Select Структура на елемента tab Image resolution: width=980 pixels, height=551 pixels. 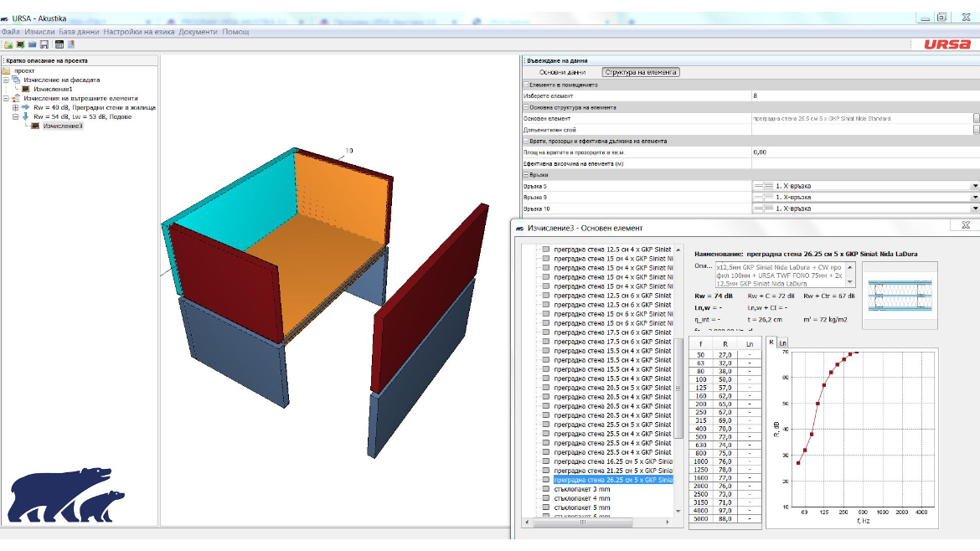(641, 73)
